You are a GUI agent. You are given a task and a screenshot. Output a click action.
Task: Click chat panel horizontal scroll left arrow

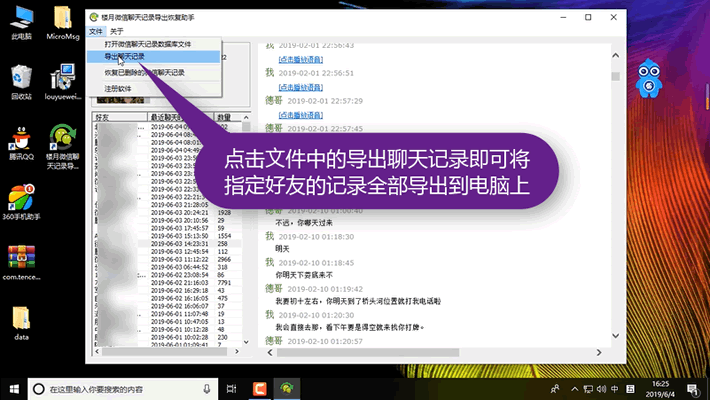(270, 352)
